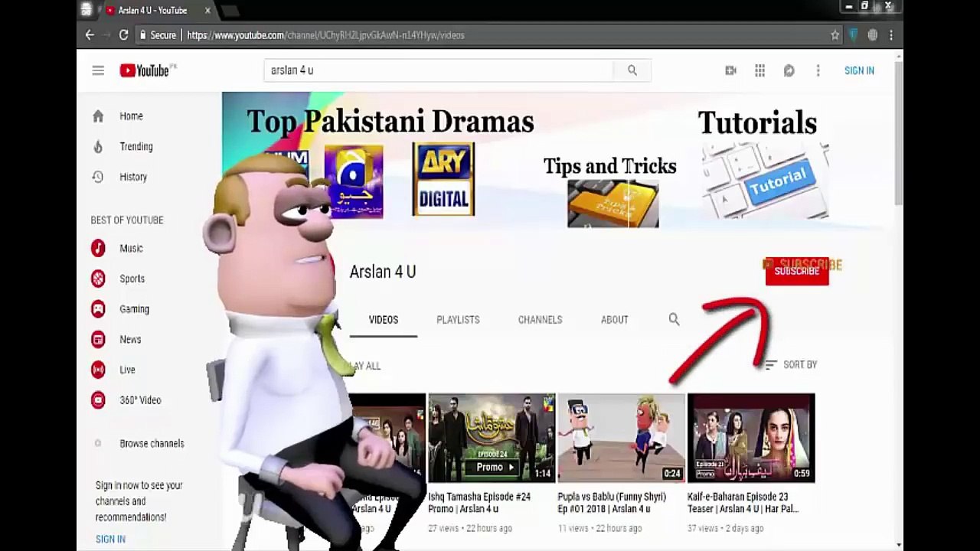Click the Trending flame icon

98,146
